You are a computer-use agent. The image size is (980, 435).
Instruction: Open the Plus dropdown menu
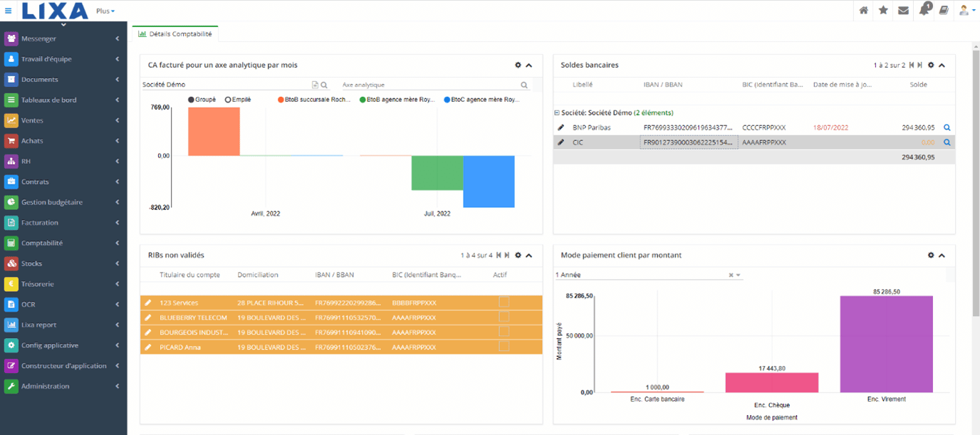[x=105, y=11]
